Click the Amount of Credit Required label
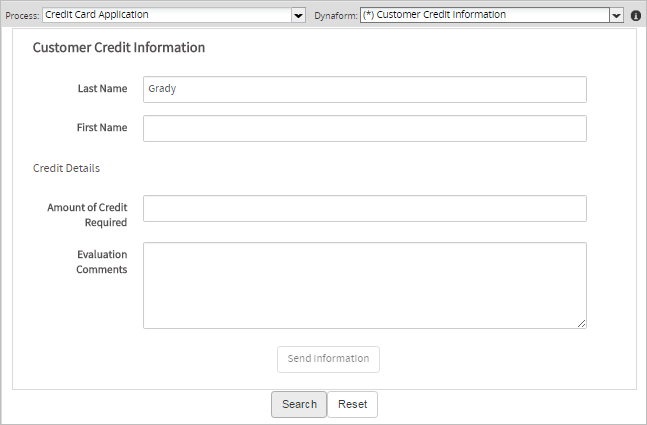The width and height of the screenshot is (647, 425). [87, 215]
